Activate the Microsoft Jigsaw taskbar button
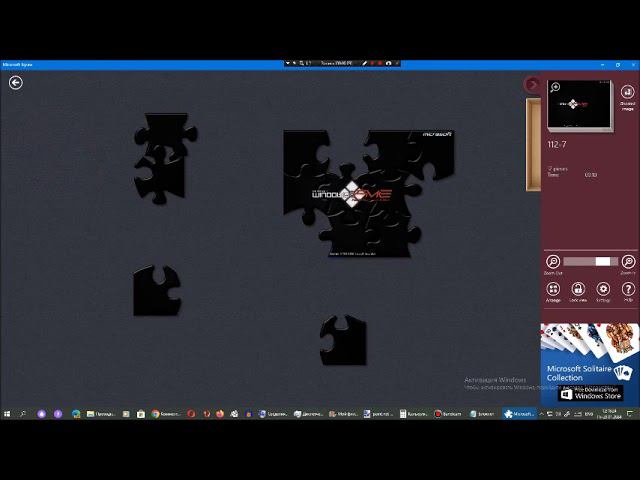Image resolution: width=640 pixels, height=480 pixels. coord(519,414)
